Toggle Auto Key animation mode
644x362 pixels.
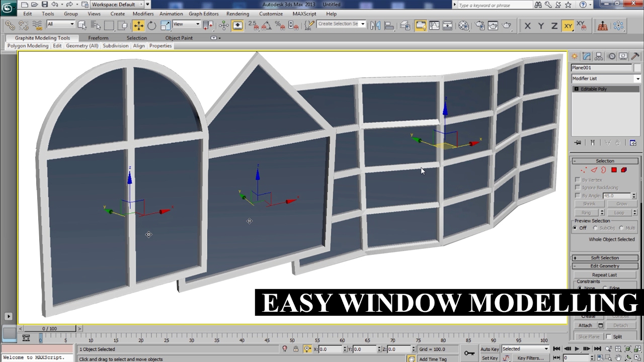tap(490, 349)
